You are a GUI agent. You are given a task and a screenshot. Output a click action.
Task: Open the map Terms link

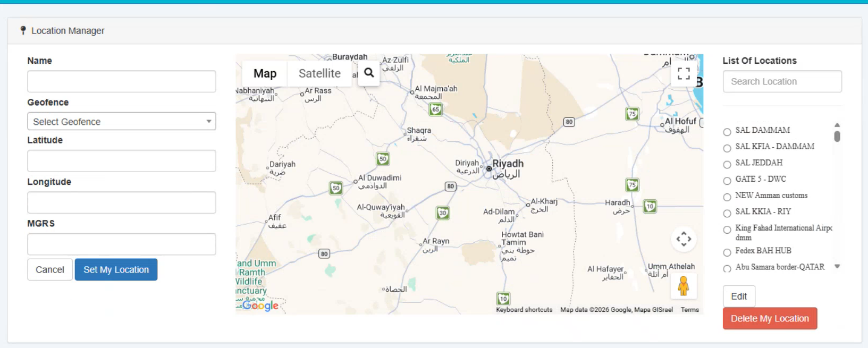point(690,310)
